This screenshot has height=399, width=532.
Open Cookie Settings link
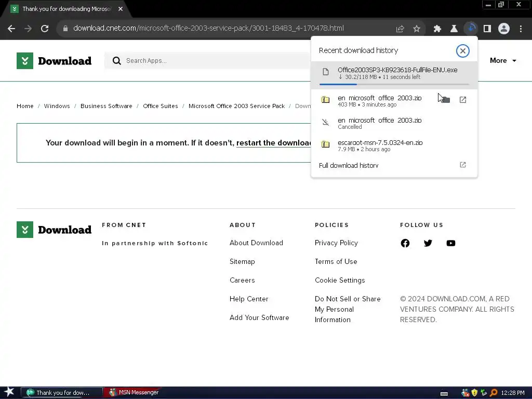pyautogui.click(x=340, y=280)
